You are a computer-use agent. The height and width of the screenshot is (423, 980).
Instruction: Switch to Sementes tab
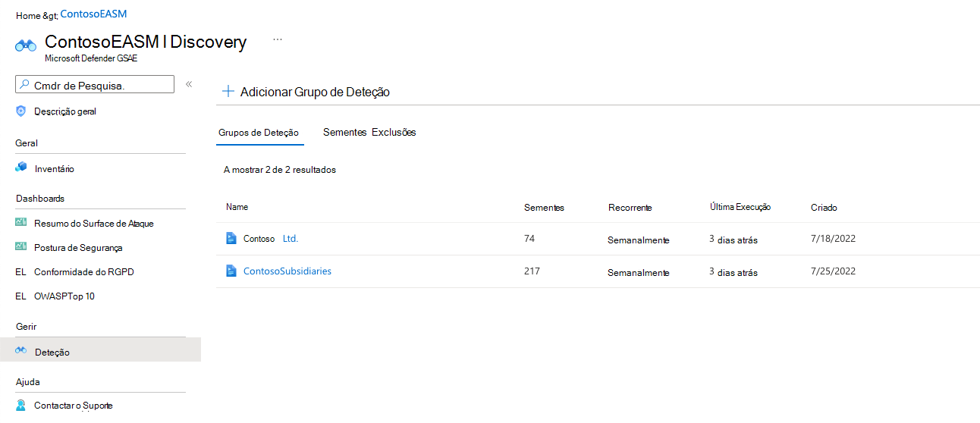[345, 133]
